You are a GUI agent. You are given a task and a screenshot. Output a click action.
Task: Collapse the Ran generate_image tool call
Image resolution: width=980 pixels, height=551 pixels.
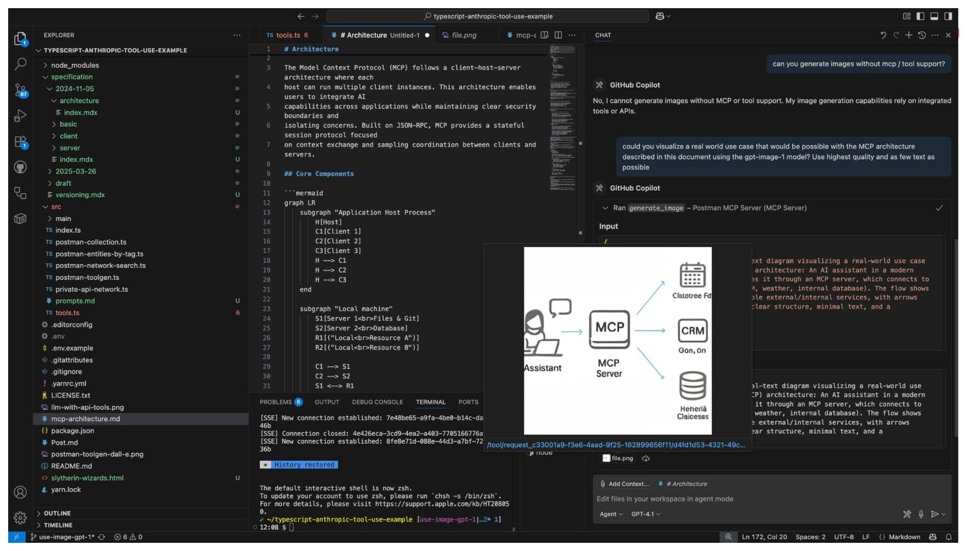point(605,208)
